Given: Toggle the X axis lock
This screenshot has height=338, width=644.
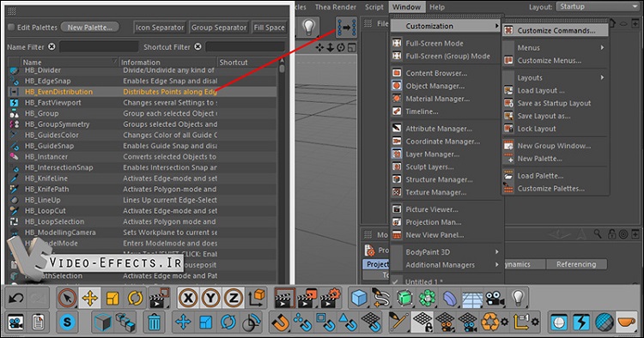Looking at the screenshot, I should (188, 299).
